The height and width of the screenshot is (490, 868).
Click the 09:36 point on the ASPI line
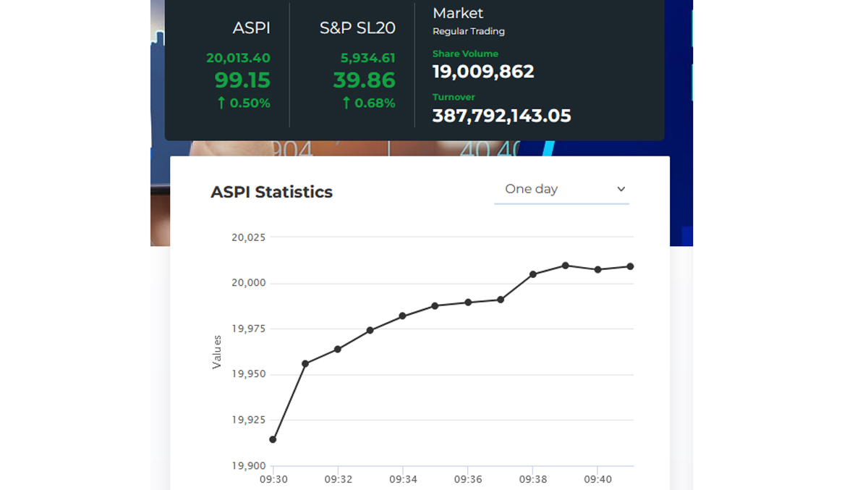[x=468, y=303]
